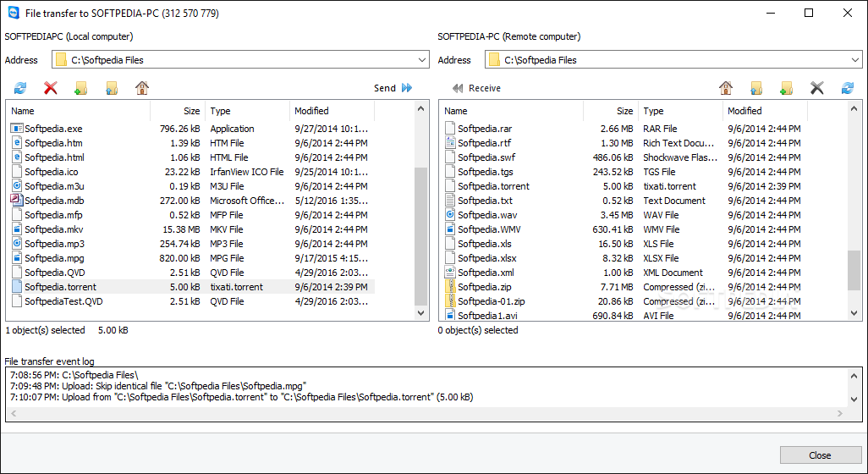Sort remote files by Size column
The image size is (868, 474).
click(611, 111)
